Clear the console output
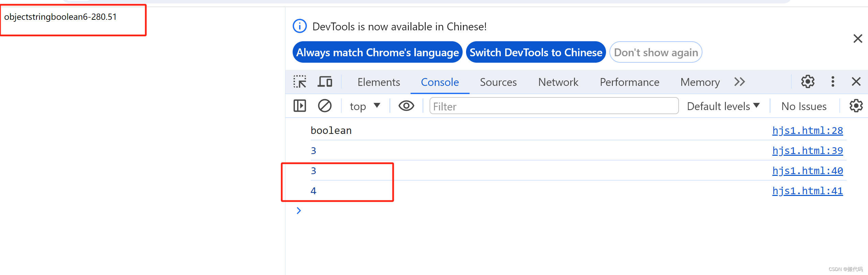The height and width of the screenshot is (275, 868). pyautogui.click(x=325, y=106)
